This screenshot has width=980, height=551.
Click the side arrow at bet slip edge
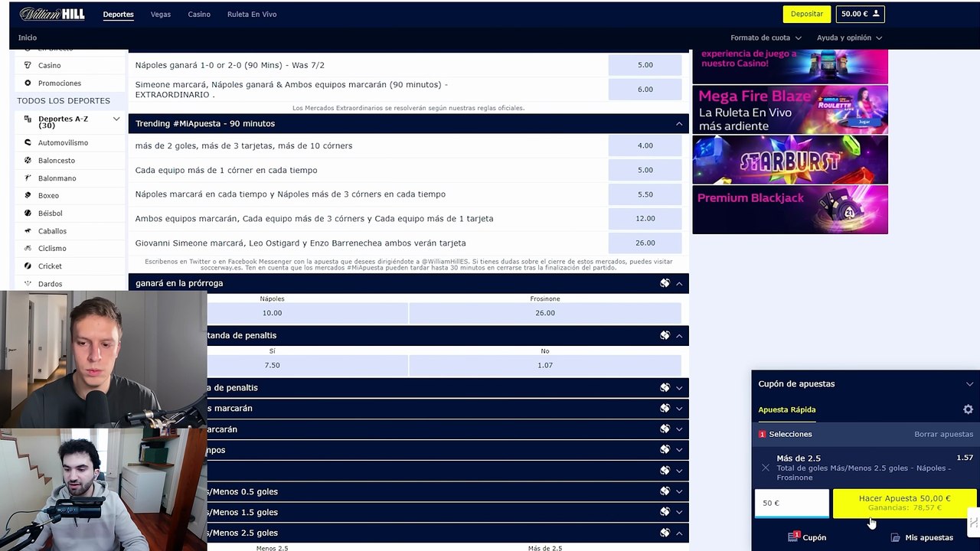974,523
